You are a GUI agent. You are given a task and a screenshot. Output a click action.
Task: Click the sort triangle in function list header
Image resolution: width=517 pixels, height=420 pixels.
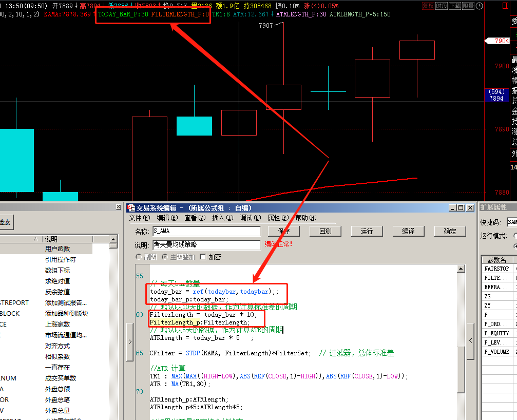[35, 239]
